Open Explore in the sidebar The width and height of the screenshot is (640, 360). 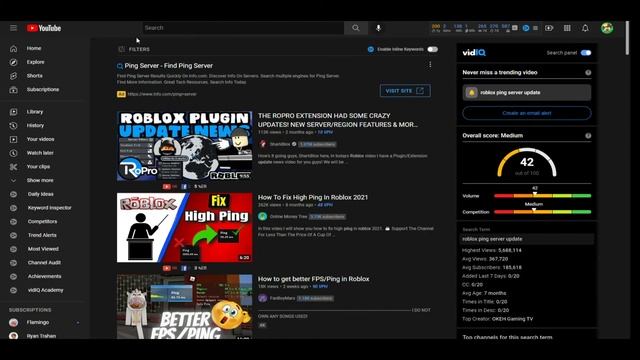tap(36, 62)
